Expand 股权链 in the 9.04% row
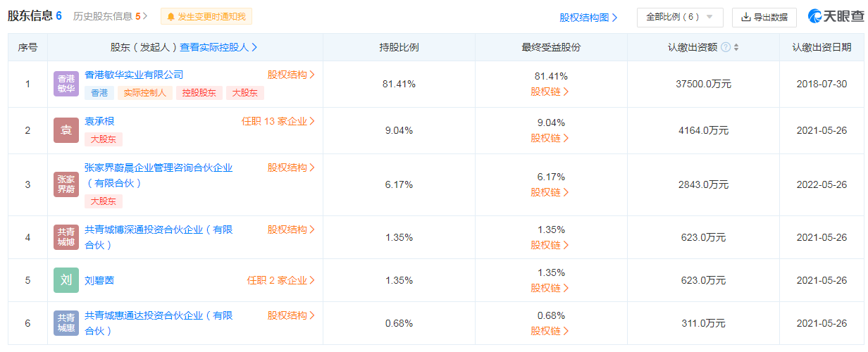Viewport: 868px width, 352px height. click(x=550, y=138)
